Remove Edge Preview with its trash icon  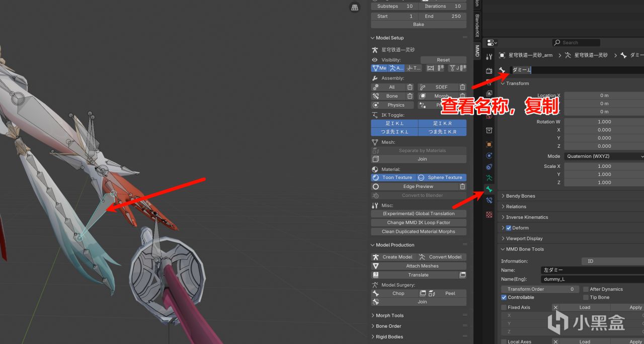coord(462,187)
